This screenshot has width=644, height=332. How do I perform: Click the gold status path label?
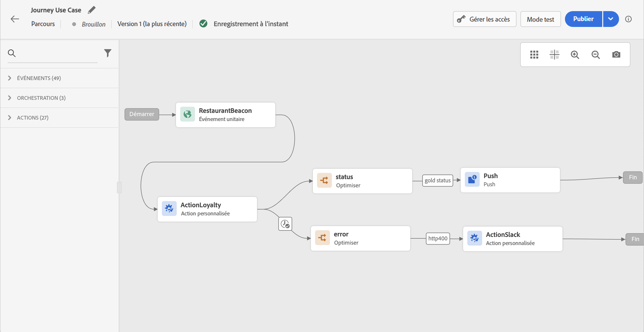(437, 180)
